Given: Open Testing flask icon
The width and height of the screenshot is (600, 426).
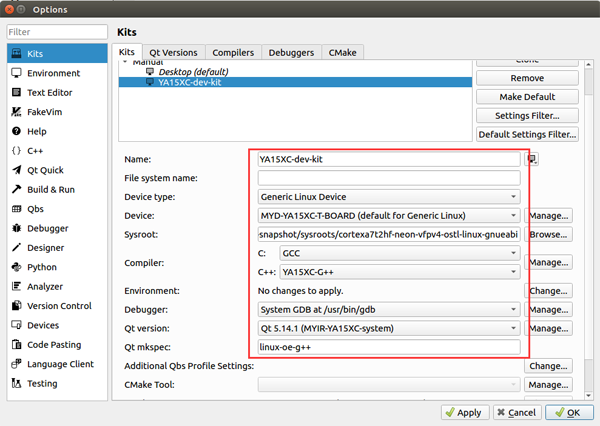Looking at the screenshot, I should click(16, 383).
